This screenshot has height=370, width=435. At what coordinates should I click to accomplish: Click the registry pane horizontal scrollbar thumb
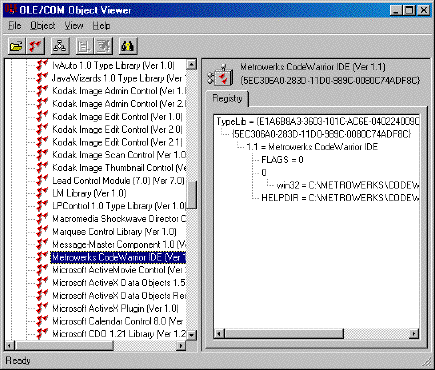coord(284,333)
